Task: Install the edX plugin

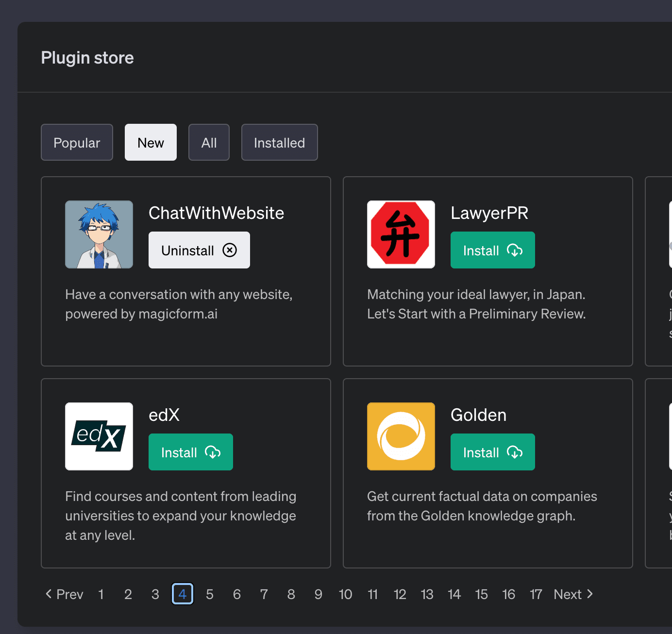Action: [191, 452]
